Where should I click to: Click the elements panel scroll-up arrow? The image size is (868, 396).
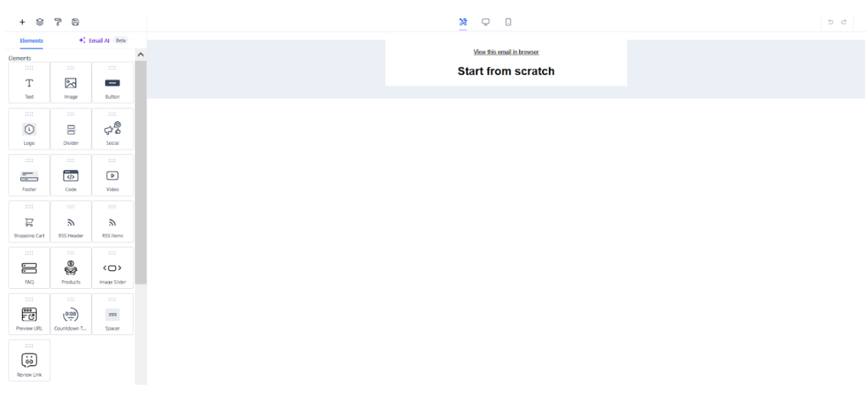pos(141,54)
